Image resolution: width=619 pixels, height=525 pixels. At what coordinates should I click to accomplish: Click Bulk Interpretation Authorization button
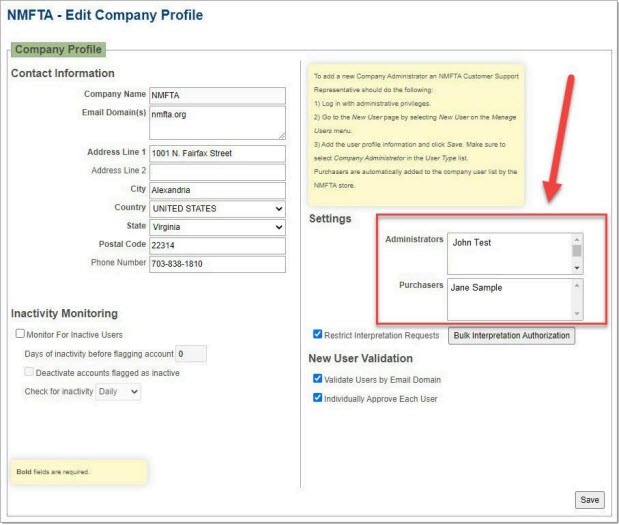pyautogui.click(x=511, y=336)
